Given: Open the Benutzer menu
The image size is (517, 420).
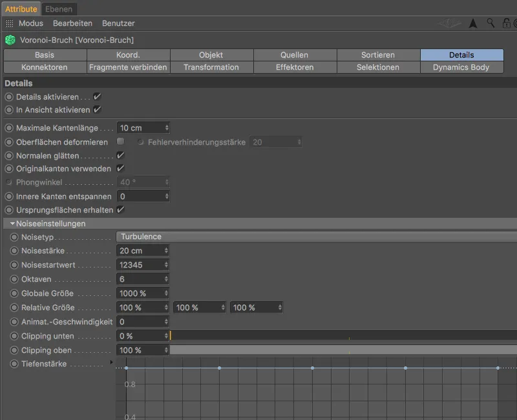Looking at the screenshot, I should click(x=118, y=23).
